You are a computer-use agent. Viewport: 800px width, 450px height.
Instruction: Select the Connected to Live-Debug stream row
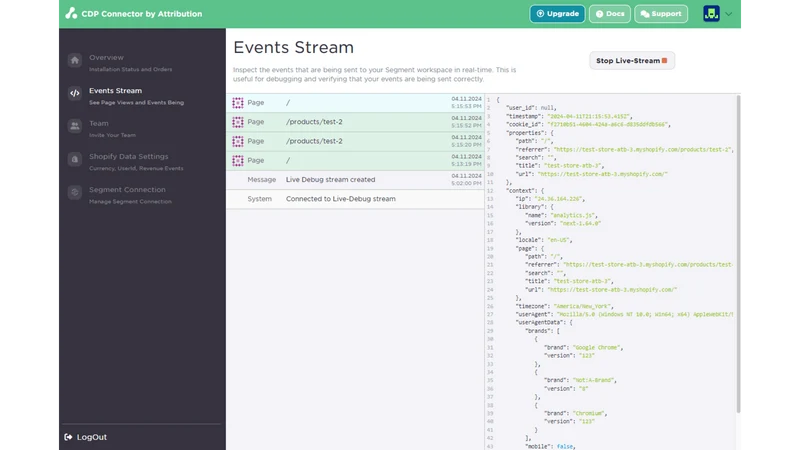coord(355,199)
